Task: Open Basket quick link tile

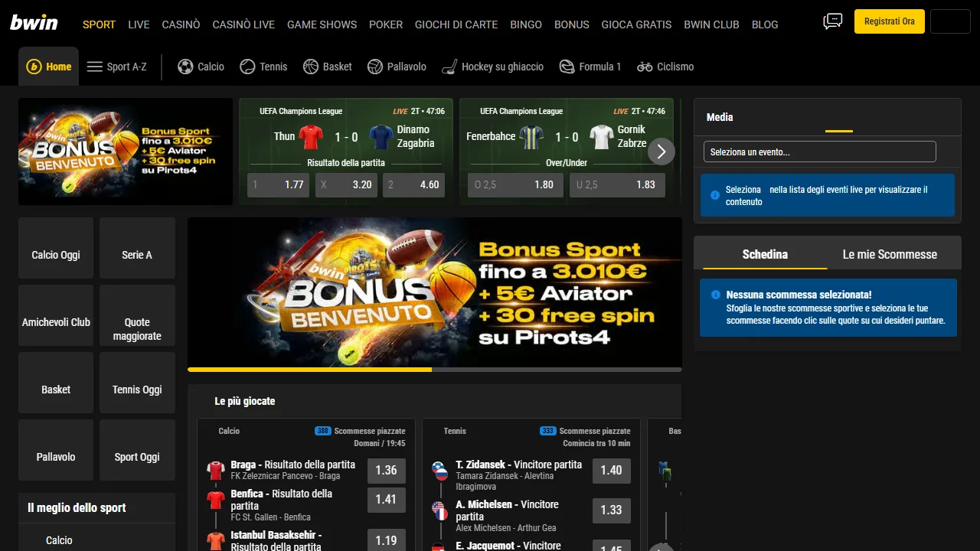Action: pyautogui.click(x=56, y=383)
